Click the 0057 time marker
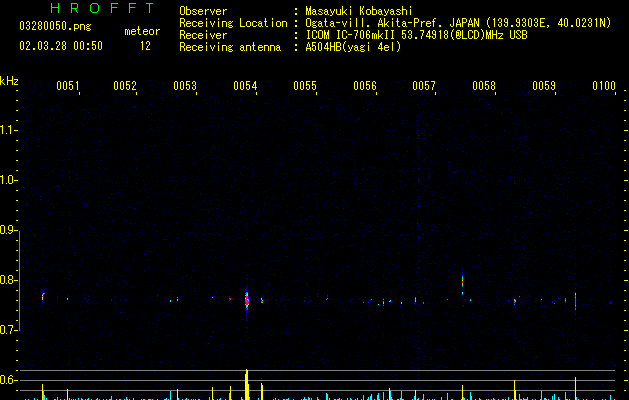This screenshot has height=400, width=629. point(424,86)
